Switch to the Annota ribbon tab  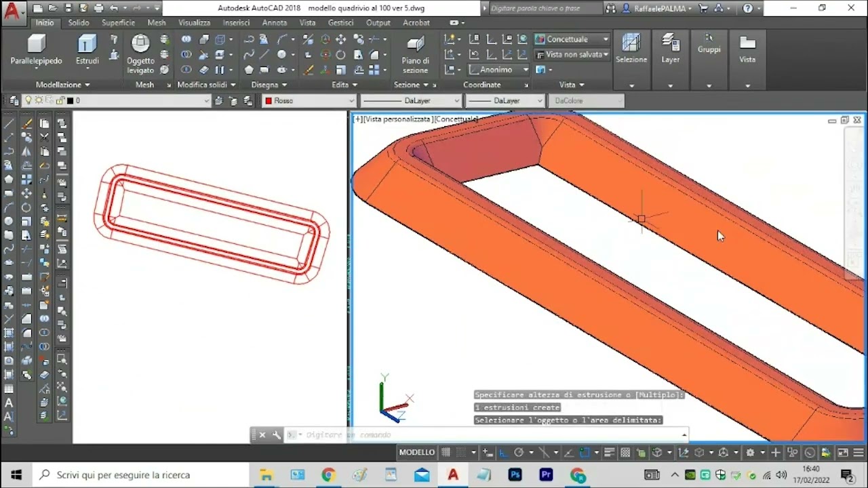275,22
